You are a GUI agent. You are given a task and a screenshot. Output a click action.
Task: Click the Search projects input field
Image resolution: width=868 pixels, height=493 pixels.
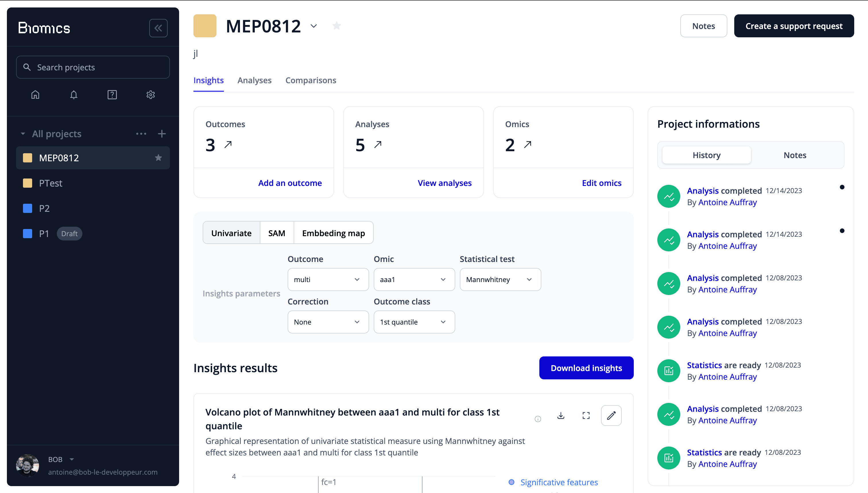click(93, 67)
